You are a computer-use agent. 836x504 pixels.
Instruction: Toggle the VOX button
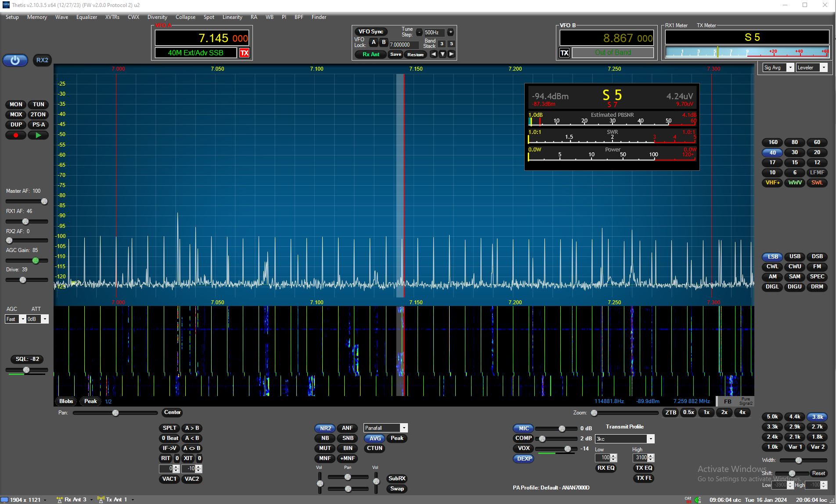point(523,448)
